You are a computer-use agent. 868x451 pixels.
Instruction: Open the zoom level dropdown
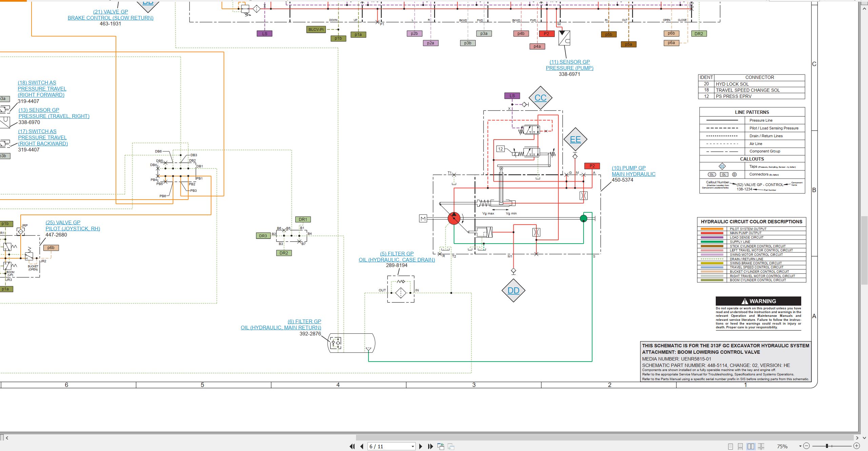pos(800,446)
